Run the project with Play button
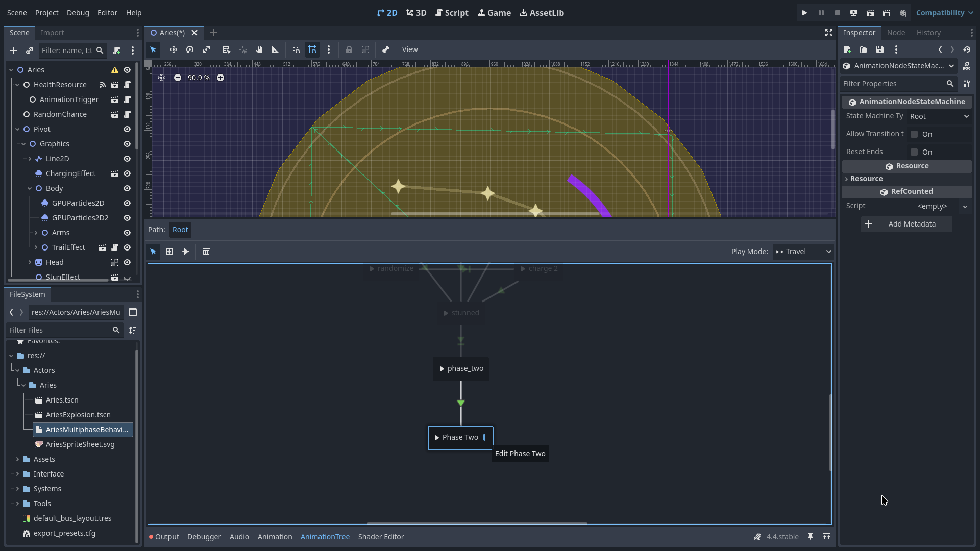This screenshot has width=980, height=551. point(804,13)
